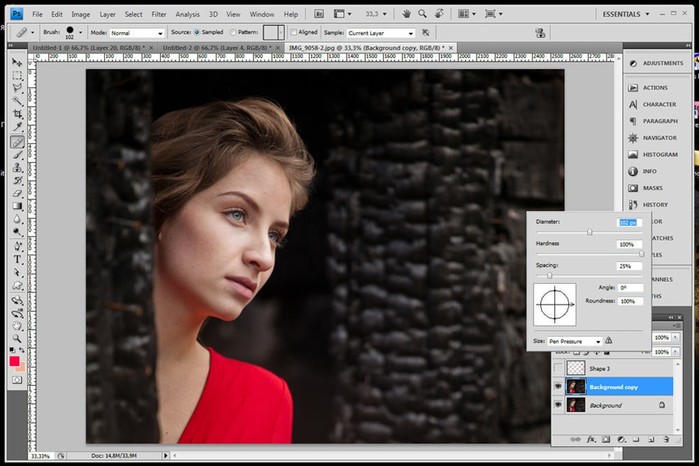Open the Brush preset picker dropdown
The width and height of the screenshot is (699, 466).
pyautogui.click(x=80, y=33)
